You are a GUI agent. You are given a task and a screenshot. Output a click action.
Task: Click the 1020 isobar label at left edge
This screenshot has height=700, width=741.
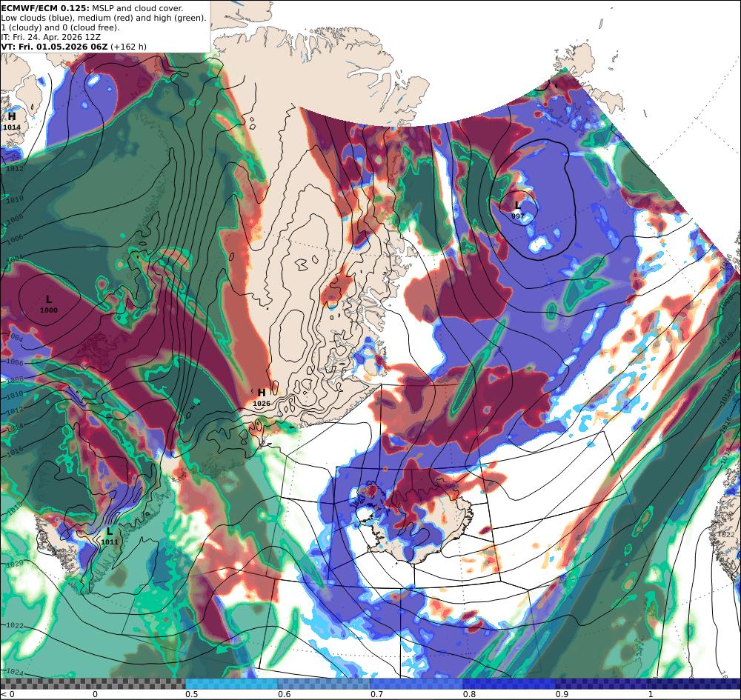pyautogui.click(x=15, y=564)
